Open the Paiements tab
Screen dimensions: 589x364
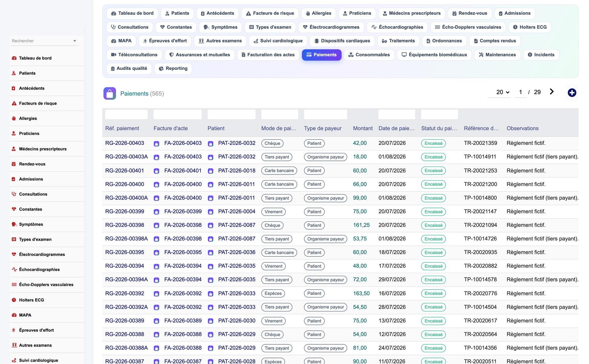pos(321,55)
